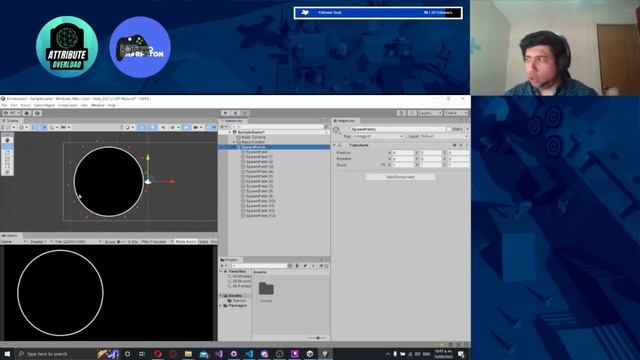Collapse the SpawnPoints parent in Hierarchy

point(234,147)
